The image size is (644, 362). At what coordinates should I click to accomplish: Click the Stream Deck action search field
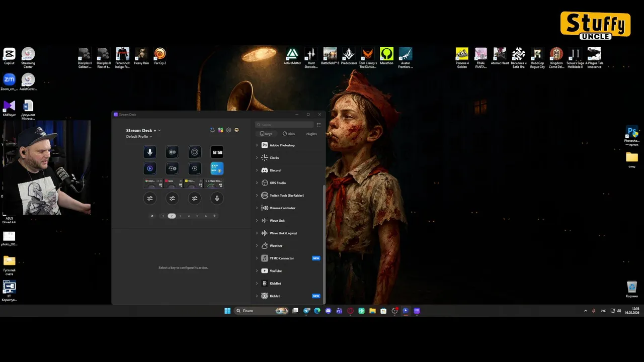tap(284, 125)
